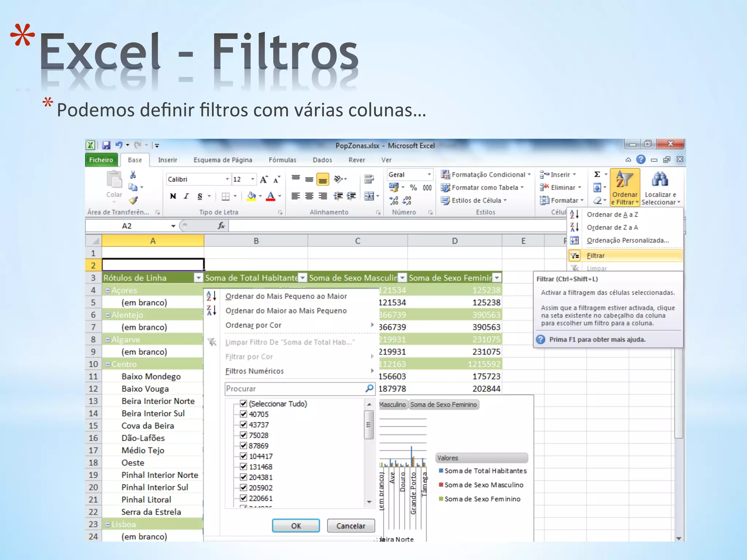Click the Format Painter brush icon
The width and height of the screenshot is (747, 560).
tap(133, 200)
